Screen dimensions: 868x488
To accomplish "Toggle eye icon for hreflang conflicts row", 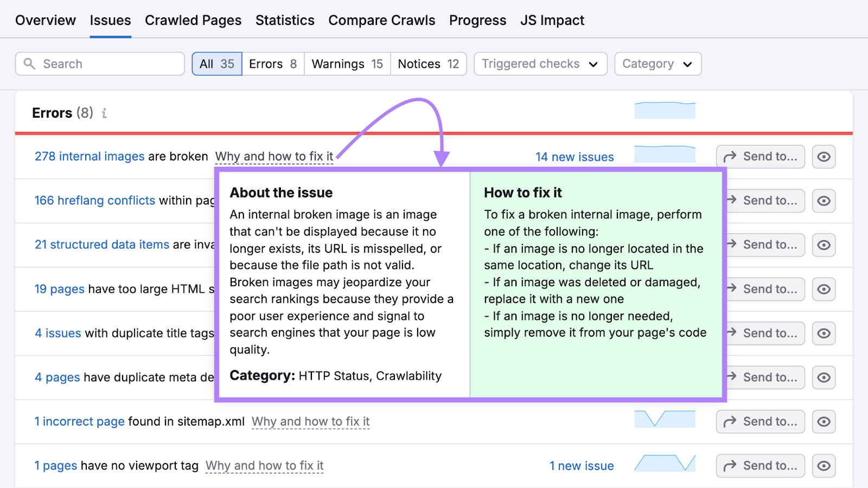I will click(824, 201).
